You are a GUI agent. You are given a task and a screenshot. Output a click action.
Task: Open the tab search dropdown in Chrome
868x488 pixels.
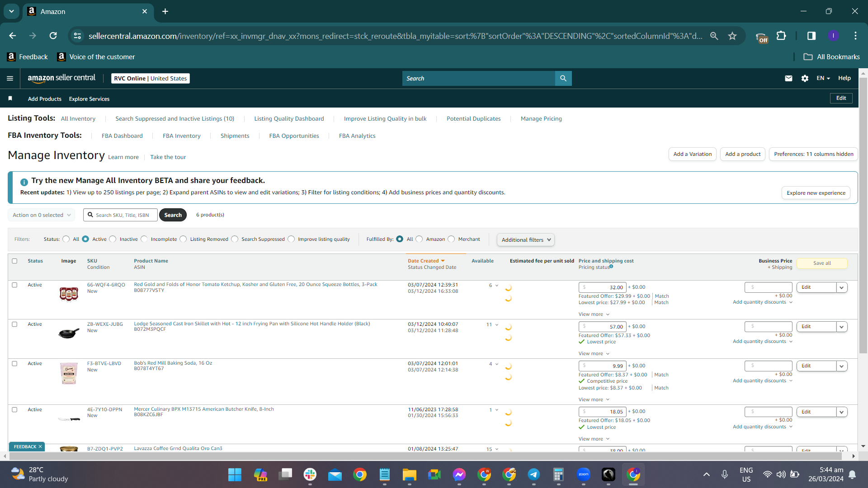coord(11,11)
